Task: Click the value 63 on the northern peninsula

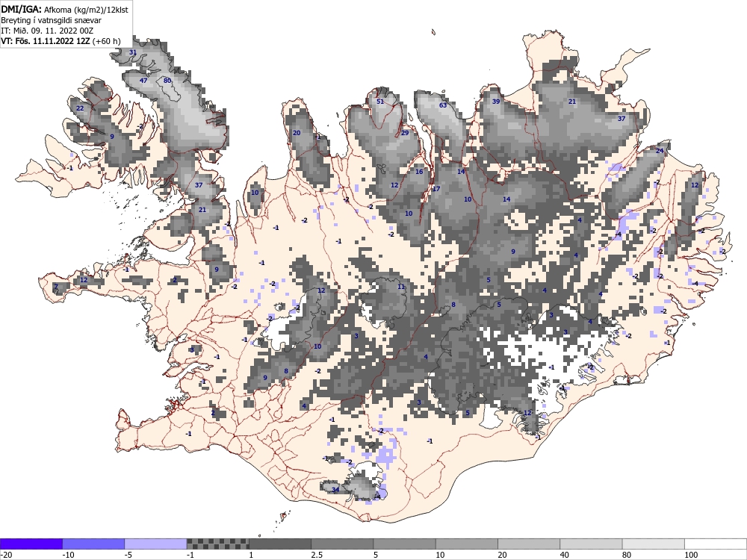Action: tap(443, 105)
